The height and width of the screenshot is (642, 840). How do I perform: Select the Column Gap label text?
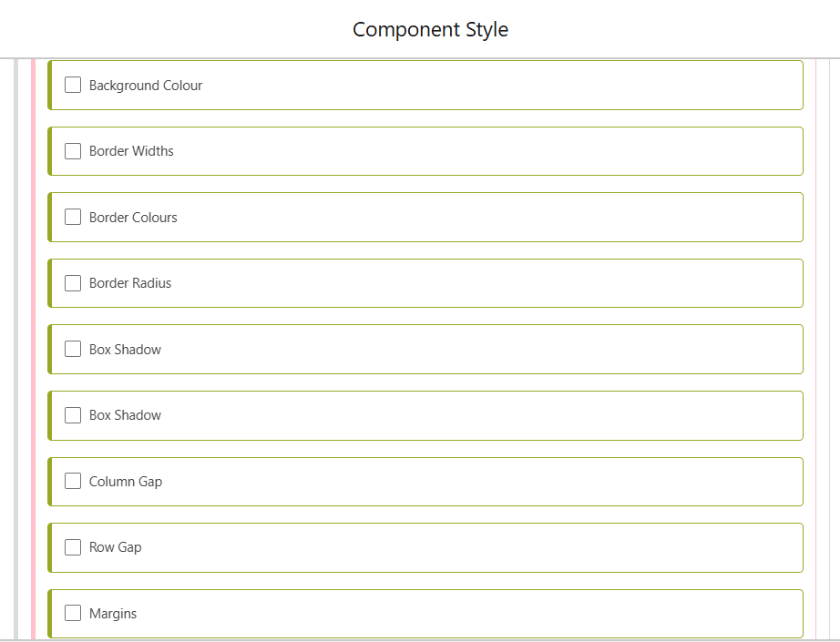126,482
